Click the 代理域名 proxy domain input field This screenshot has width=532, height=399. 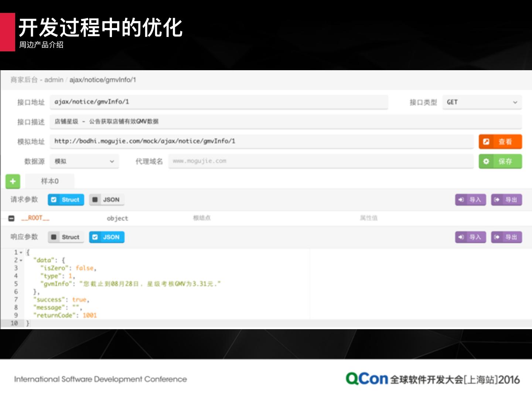[321, 161]
